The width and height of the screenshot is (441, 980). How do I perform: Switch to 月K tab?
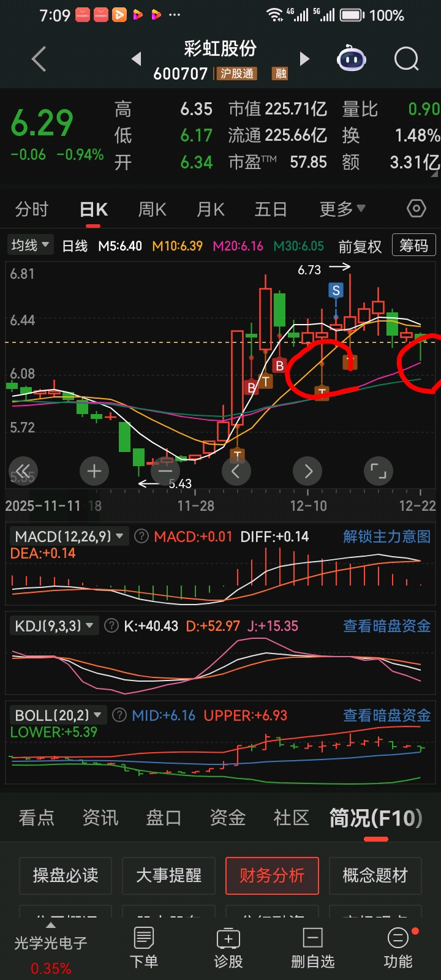(211, 209)
